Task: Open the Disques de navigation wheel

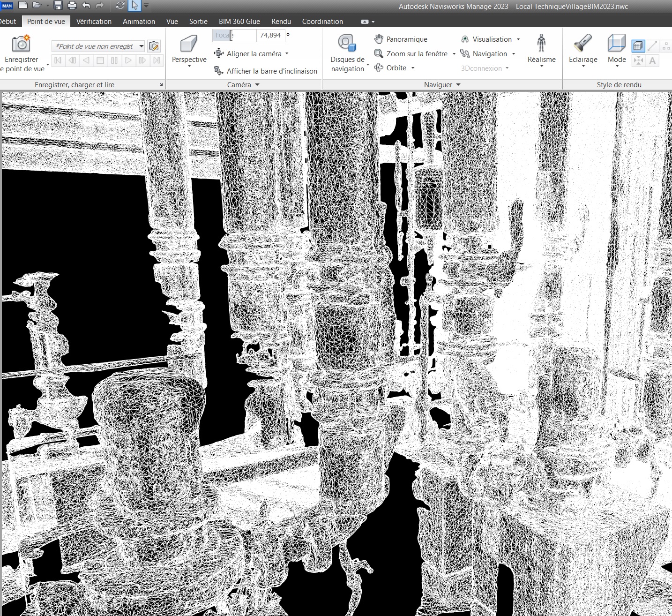Action: [x=347, y=44]
